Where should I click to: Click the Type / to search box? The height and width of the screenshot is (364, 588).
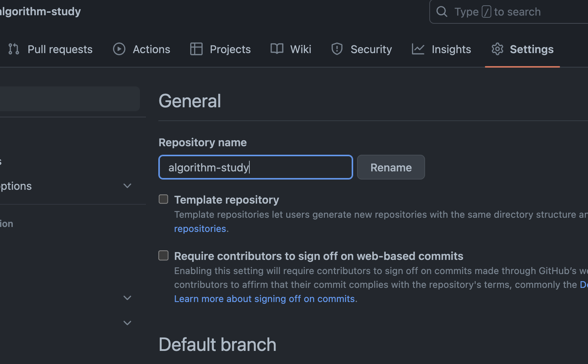(509, 12)
